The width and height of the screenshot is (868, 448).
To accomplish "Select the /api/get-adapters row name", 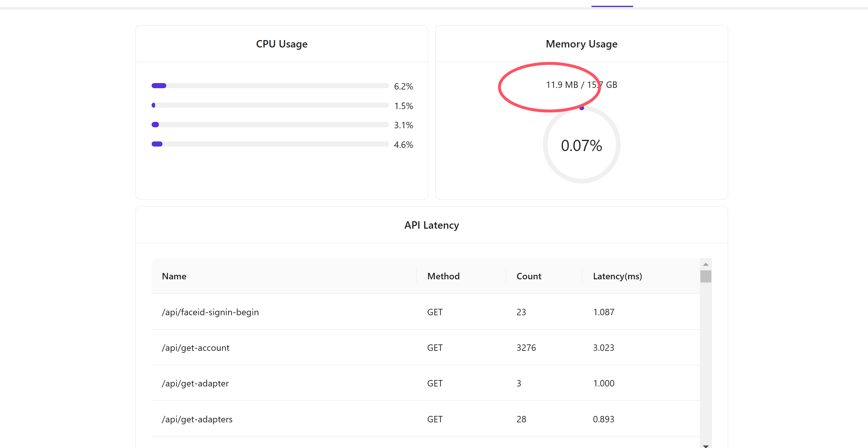I will pyautogui.click(x=197, y=419).
